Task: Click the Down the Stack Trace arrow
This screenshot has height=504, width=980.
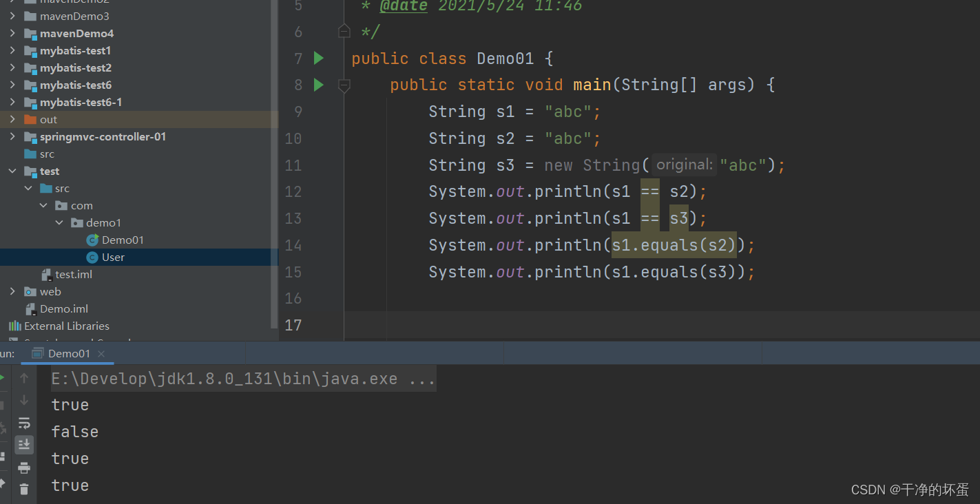Action: [x=24, y=400]
